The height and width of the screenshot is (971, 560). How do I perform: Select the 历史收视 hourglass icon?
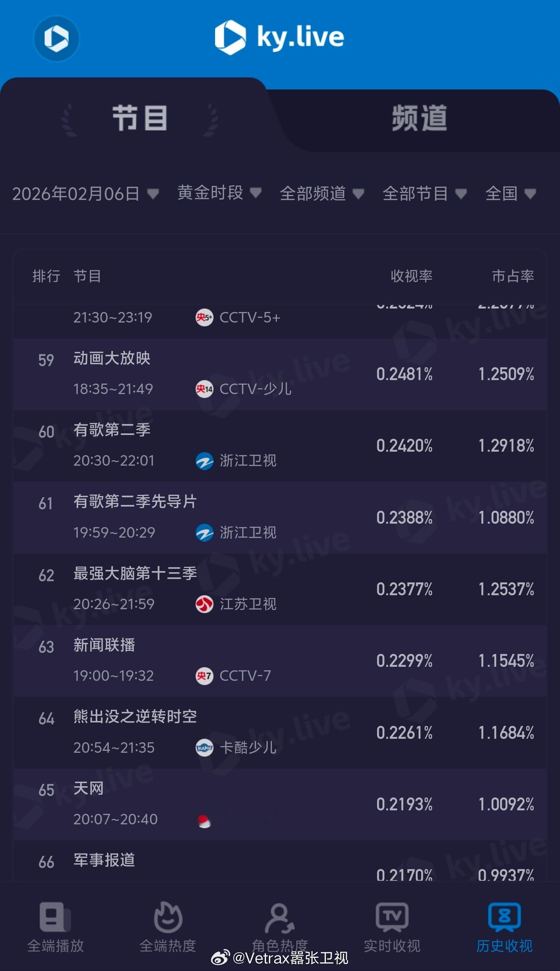point(504,917)
